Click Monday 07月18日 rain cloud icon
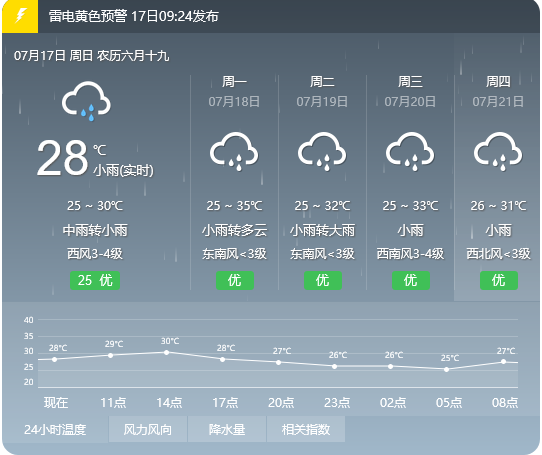 point(234,151)
